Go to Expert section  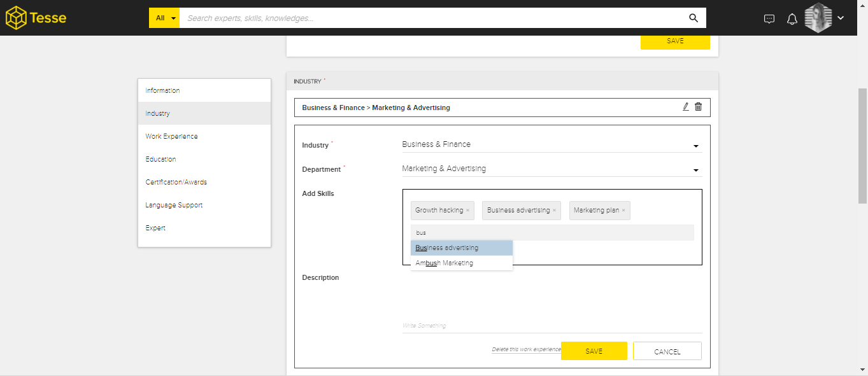coord(204,228)
